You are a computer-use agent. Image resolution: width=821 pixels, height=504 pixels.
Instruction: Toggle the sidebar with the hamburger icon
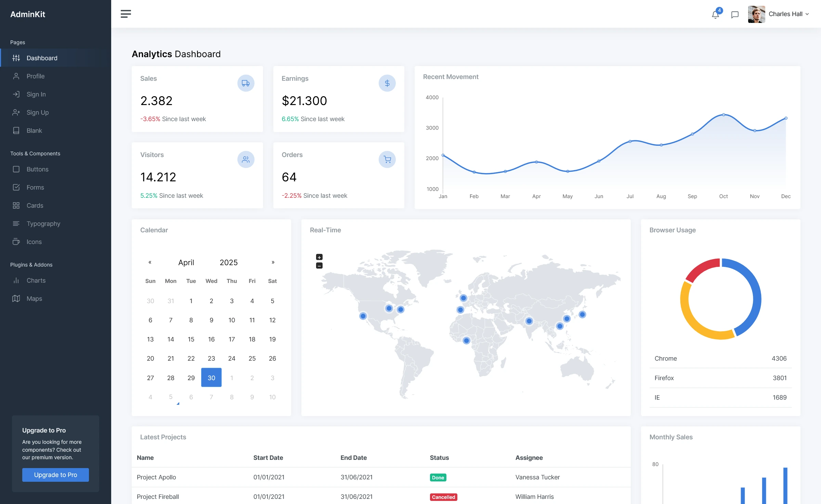pyautogui.click(x=126, y=14)
